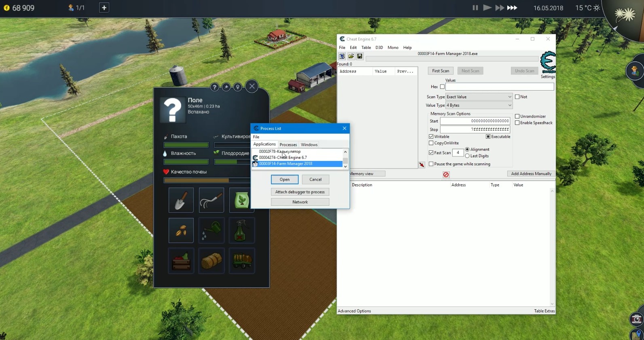Pause the game time
Screen dimensions: 644x340
pyautogui.click(x=475, y=8)
